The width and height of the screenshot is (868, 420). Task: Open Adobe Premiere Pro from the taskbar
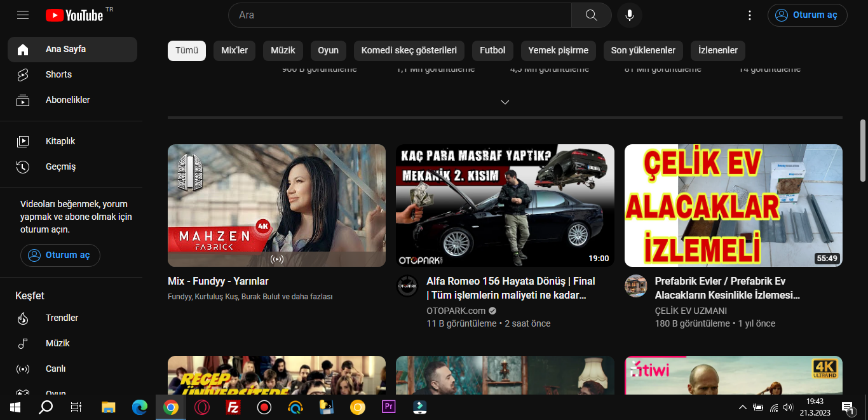389,407
